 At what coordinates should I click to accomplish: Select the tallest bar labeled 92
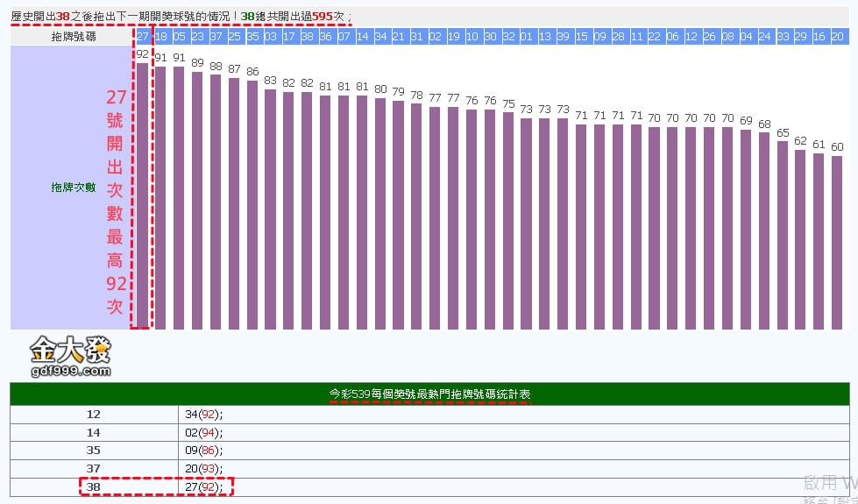tap(142, 195)
